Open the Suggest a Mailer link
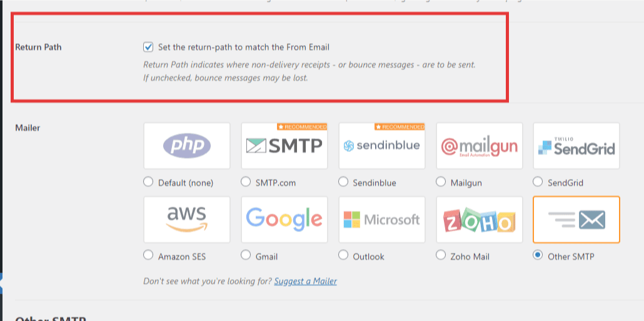644x321 pixels. pos(306,282)
